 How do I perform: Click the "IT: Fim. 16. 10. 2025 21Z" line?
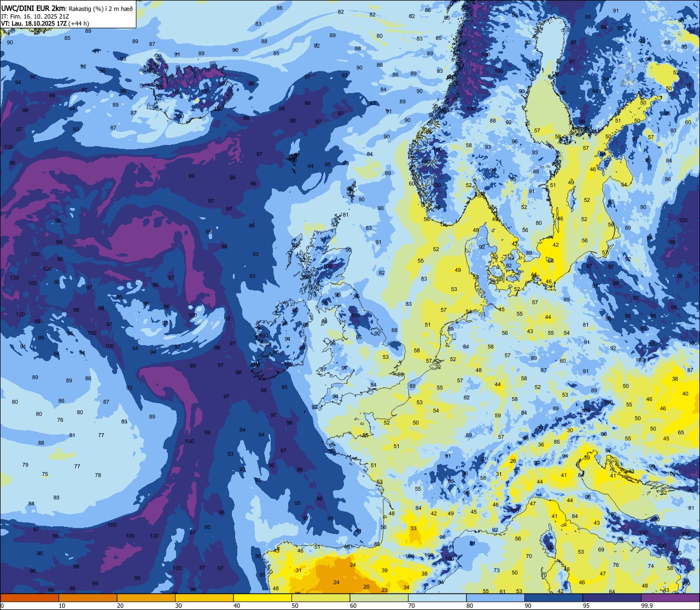[x=35, y=16]
